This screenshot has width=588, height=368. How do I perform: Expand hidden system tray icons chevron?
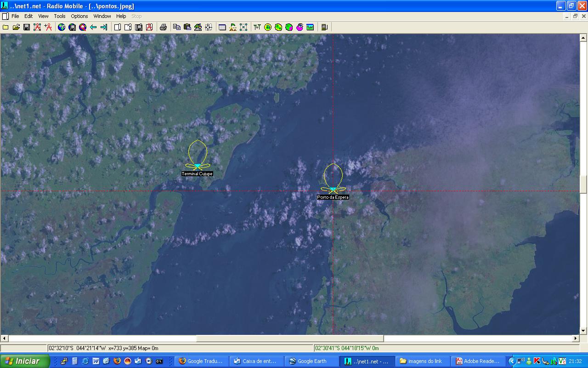512,361
